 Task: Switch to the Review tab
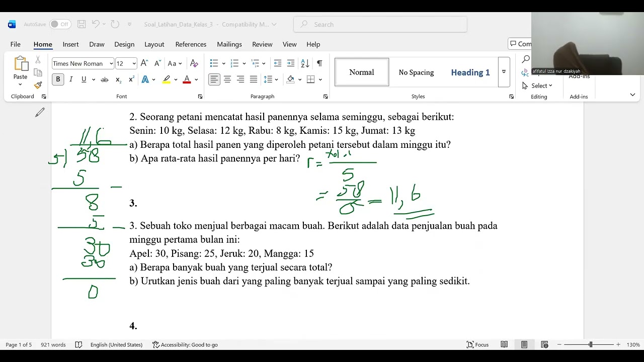tap(262, 44)
